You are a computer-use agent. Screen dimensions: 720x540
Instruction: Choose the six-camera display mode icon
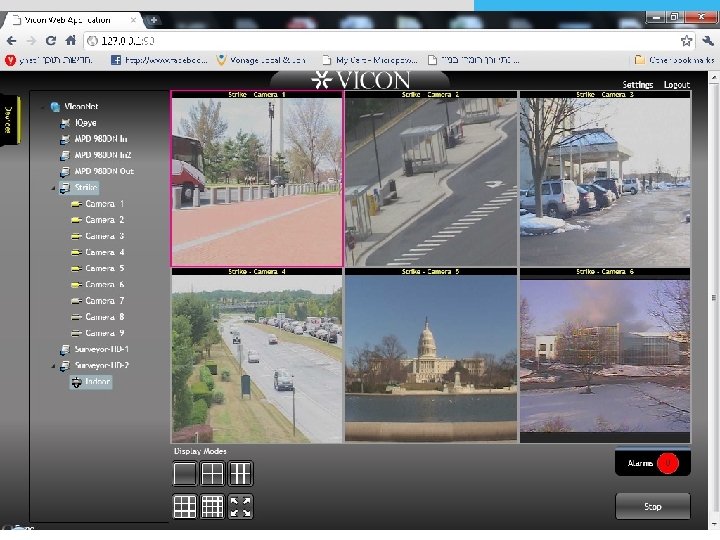(x=240, y=473)
